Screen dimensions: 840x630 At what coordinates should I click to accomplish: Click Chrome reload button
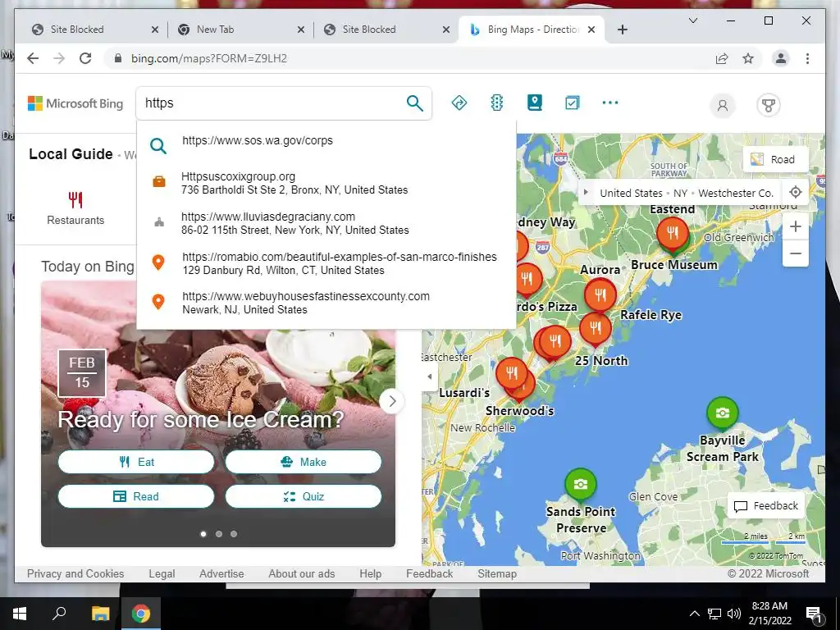85,58
